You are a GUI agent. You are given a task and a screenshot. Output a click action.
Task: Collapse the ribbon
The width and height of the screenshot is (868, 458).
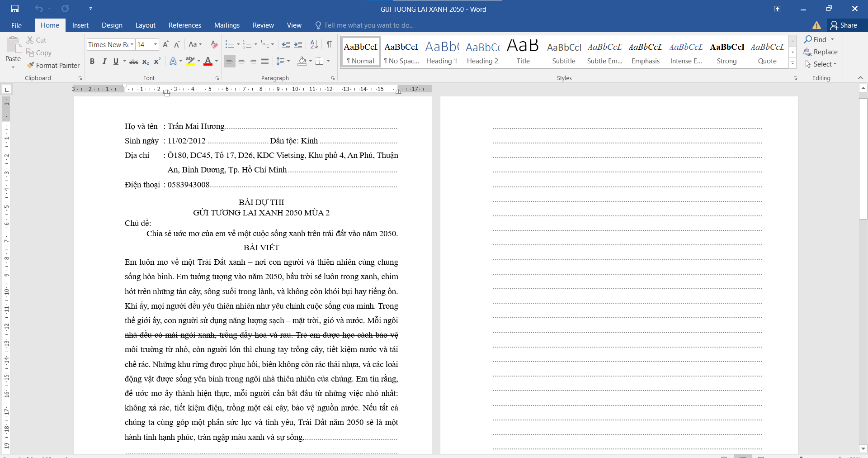coord(860,78)
